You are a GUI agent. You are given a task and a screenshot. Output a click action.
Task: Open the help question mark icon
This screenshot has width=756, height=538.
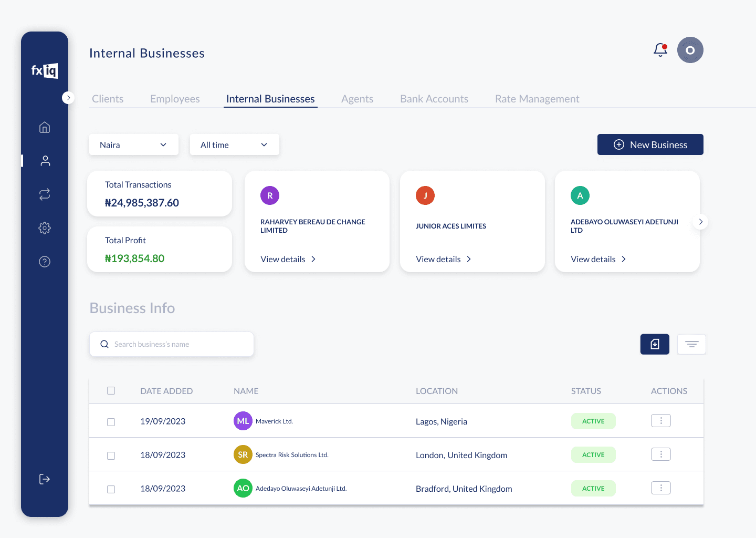45,262
